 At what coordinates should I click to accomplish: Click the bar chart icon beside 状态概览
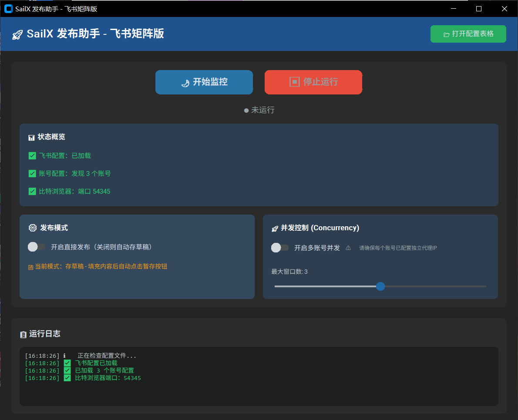pos(31,137)
